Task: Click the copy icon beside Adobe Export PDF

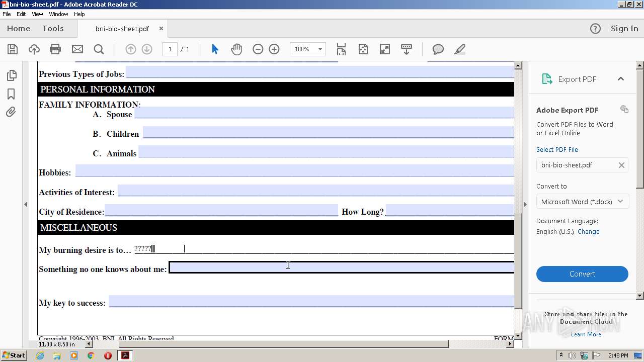Action: pos(624,109)
